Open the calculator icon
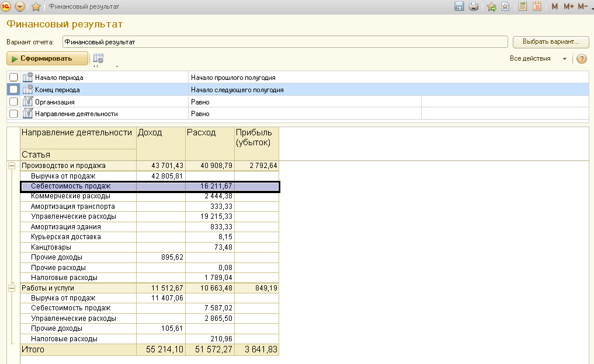Image resolution: width=594 pixels, height=364 pixels. [523, 6]
